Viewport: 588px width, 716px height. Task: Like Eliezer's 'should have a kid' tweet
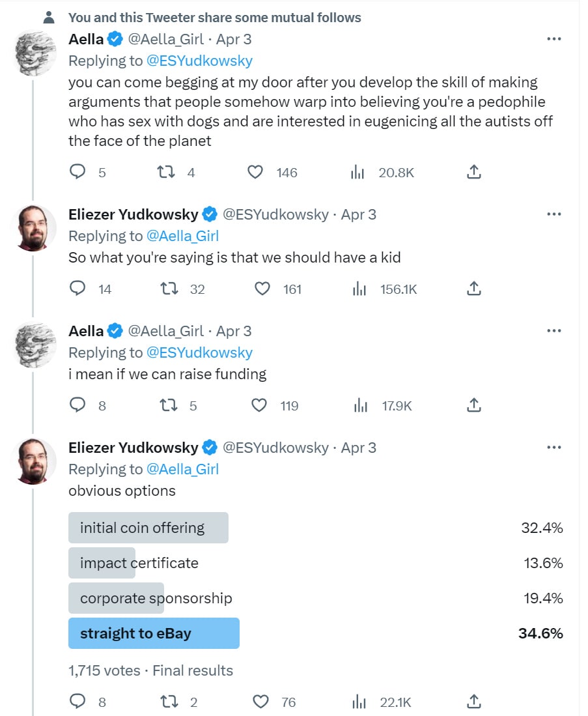pyautogui.click(x=262, y=289)
